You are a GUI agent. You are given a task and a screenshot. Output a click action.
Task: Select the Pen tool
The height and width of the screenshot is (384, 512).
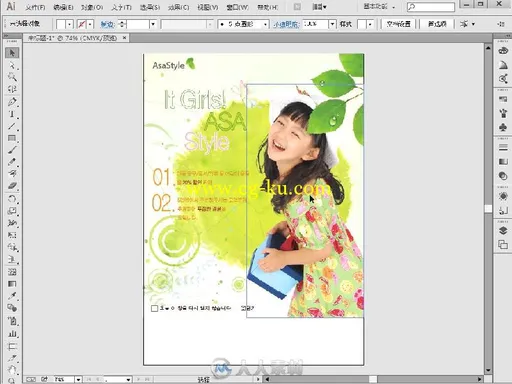pos(12,102)
